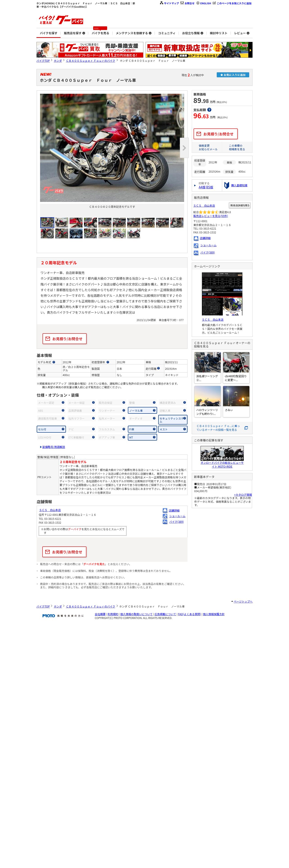Expand the 販売店を探す navigation dropdown

click(x=74, y=33)
